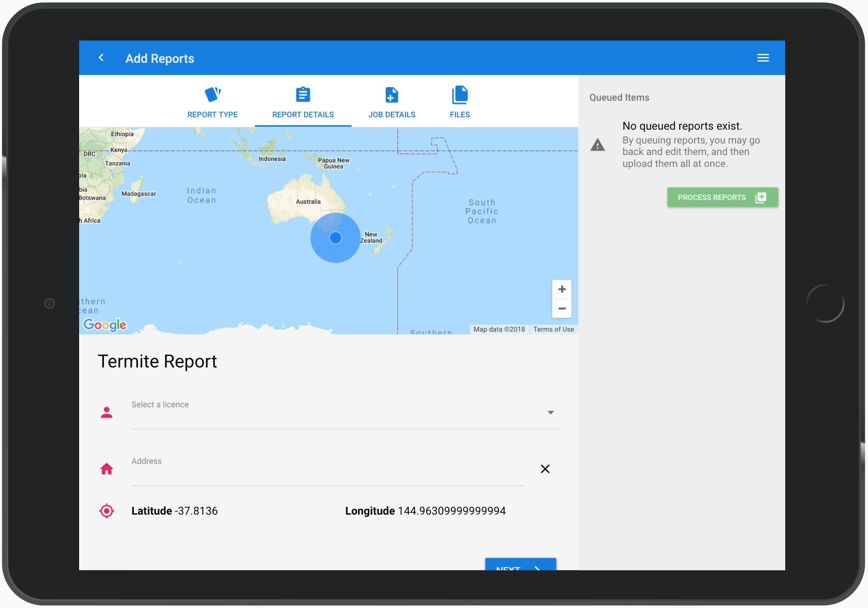Switch to the Report Details tab
Image resolution: width=868 pixels, height=608 pixels.
(303, 115)
